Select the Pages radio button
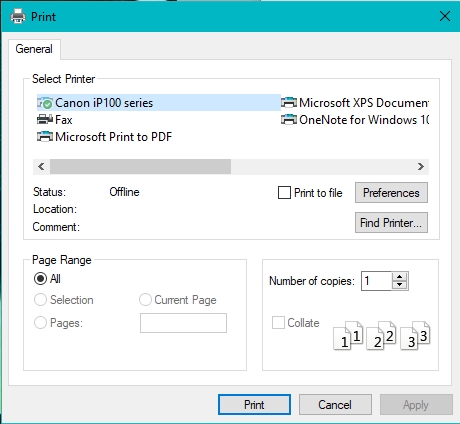This screenshot has width=460, height=424. 40,323
